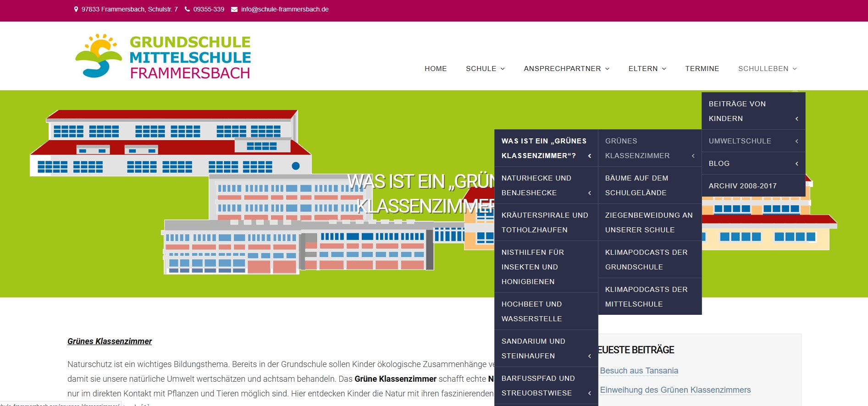Click the location pin icon by the address
Screen dimensions: 868x406
(76, 9)
